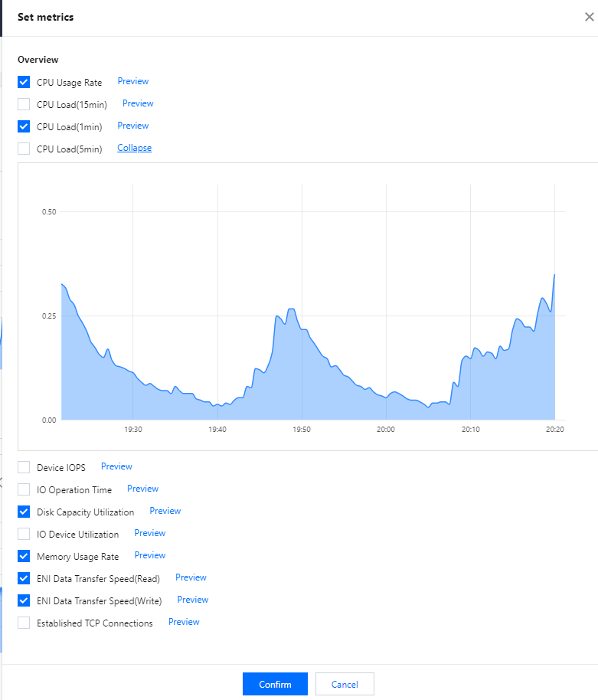Click the chart peak near 19:50
598x700 pixels.
click(291, 309)
